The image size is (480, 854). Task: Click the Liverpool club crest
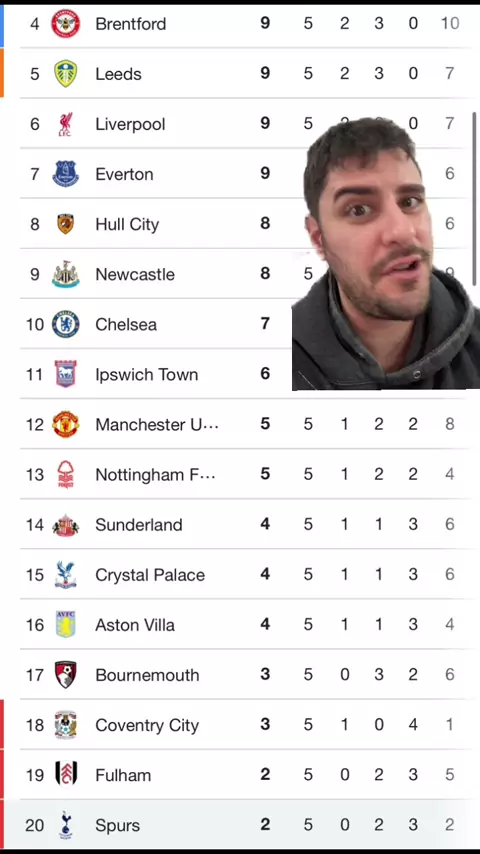(65, 124)
